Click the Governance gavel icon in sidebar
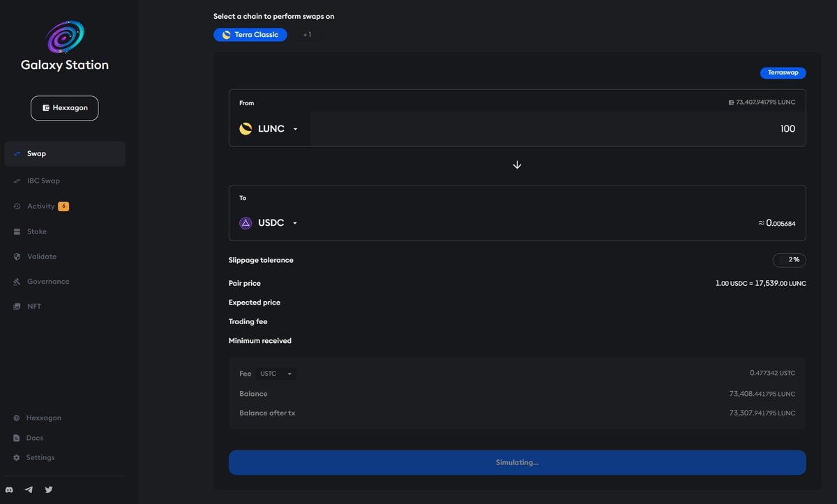This screenshot has width=837, height=504. click(17, 282)
